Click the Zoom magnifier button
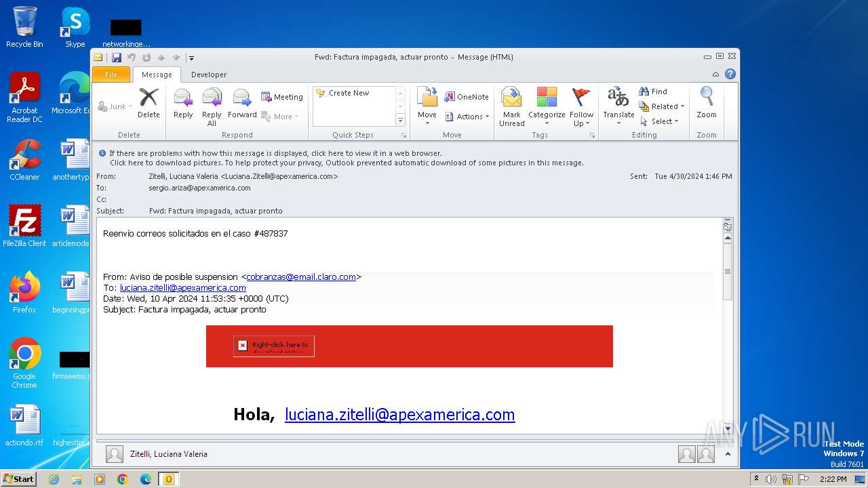This screenshot has height=488, width=868. point(707,104)
